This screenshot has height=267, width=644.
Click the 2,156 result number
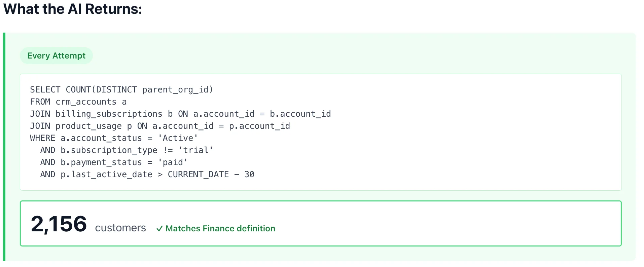click(59, 224)
